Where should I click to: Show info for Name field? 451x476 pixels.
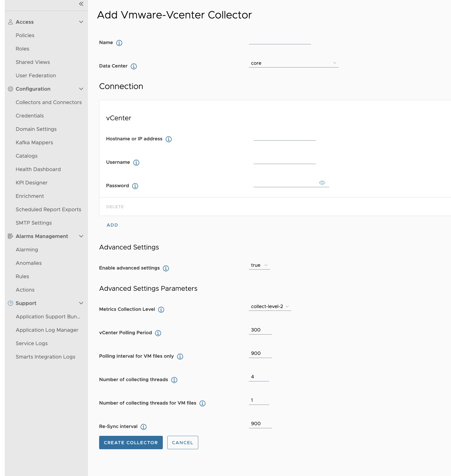119,43
